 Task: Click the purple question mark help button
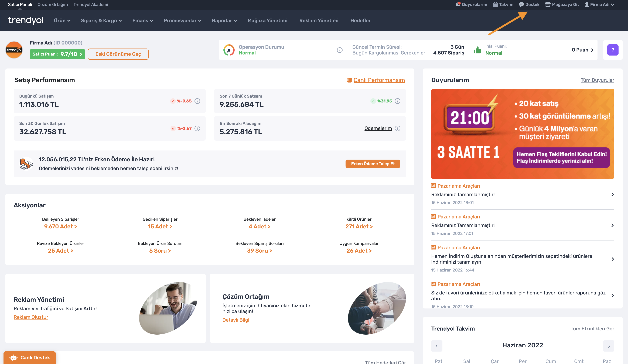point(613,50)
